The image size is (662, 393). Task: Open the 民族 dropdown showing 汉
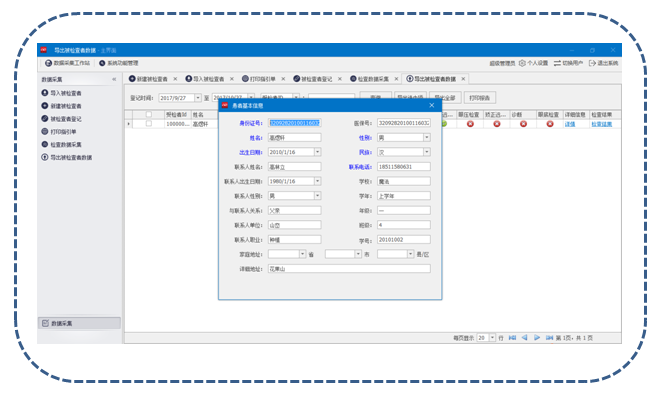[x=426, y=152]
